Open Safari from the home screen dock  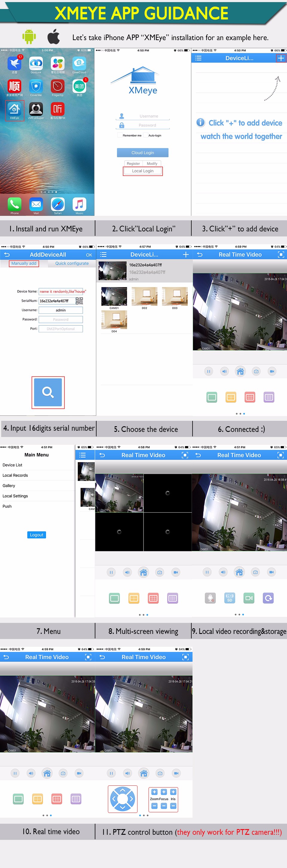coord(58,204)
